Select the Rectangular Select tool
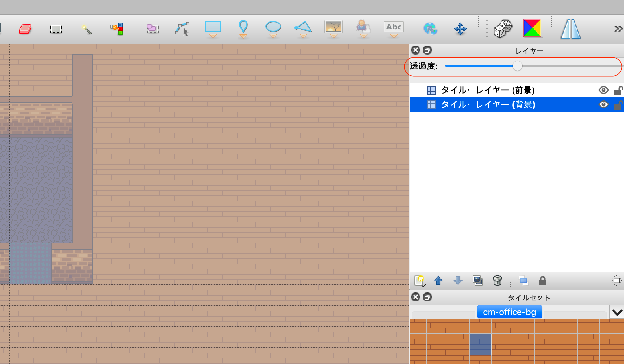 click(x=56, y=29)
